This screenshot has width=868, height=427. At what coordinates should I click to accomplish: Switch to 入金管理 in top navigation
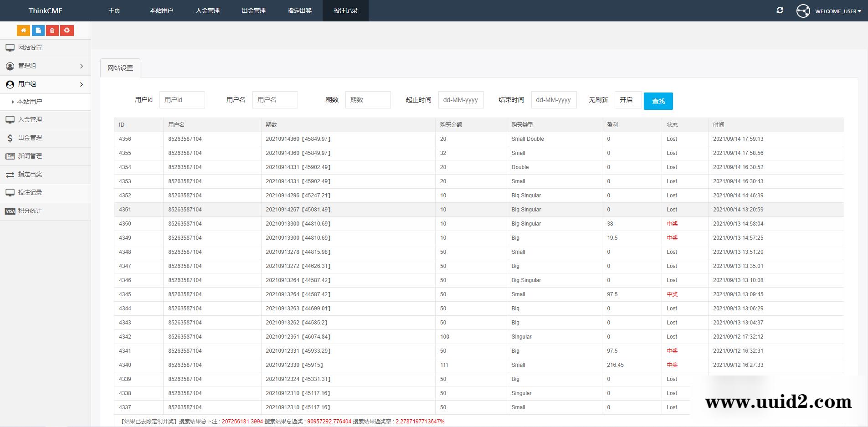coord(207,10)
